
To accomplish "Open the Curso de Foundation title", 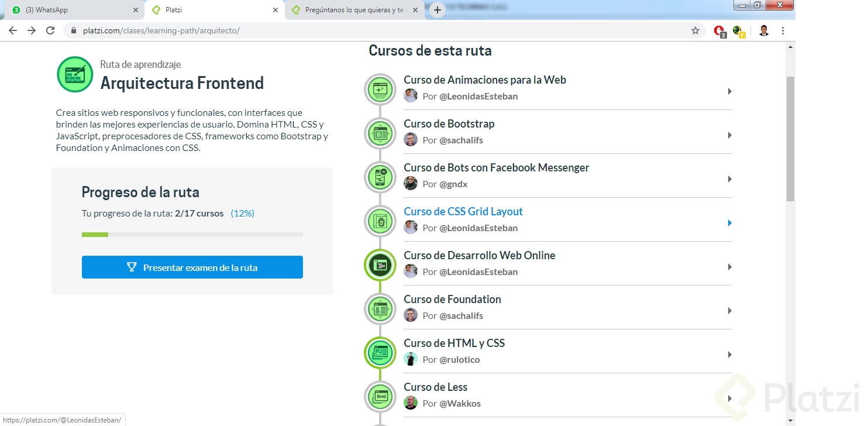I will pyautogui.click(x=452, y=299).
